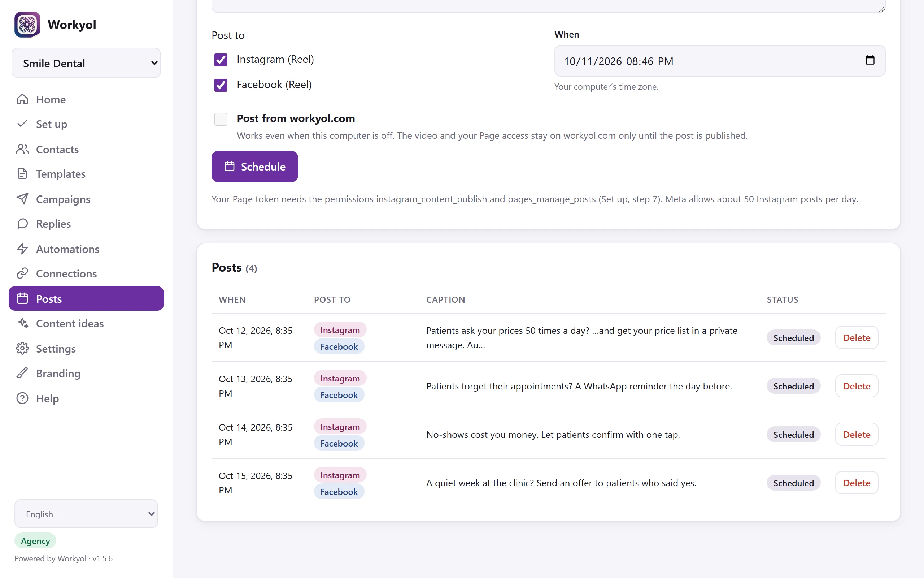Click the purple Schedule button
The image size is (924, 578).
255,167
